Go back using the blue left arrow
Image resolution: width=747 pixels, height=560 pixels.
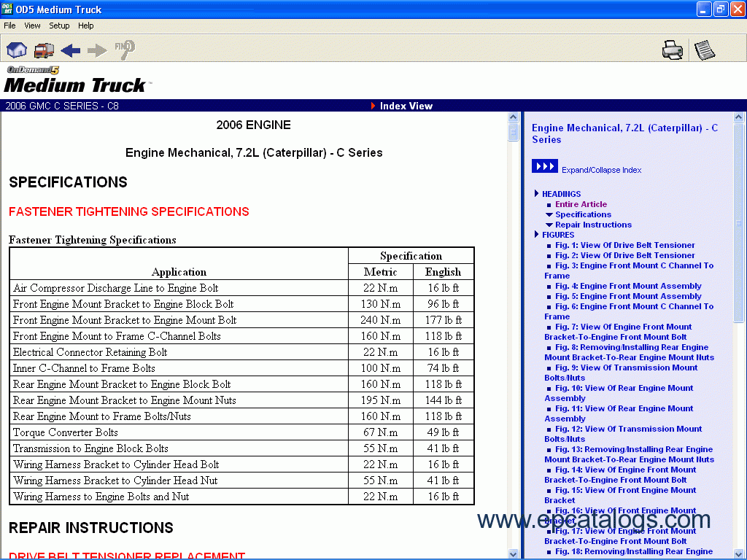pyautogui.click(x=71, y=50)
